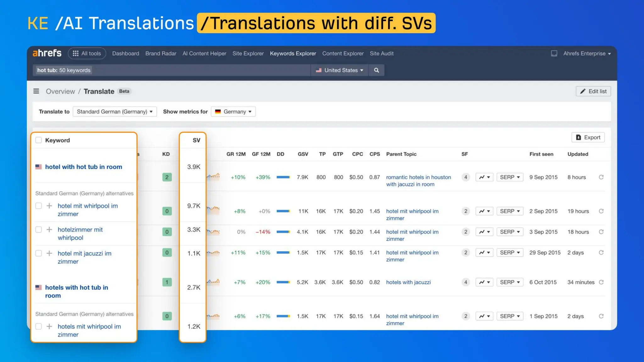Select Keywords Explorer in the nav
Image resolution: width=644 pixels, height=362 pixels.
293,53
